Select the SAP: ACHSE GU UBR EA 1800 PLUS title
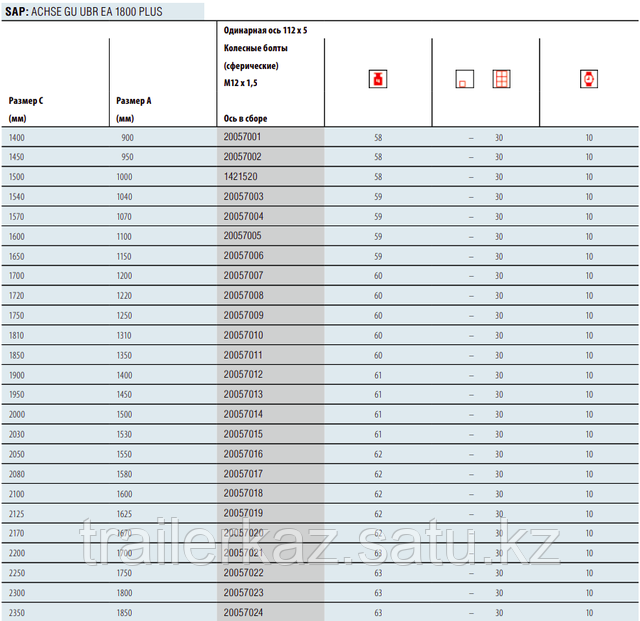 click(84, 11)
